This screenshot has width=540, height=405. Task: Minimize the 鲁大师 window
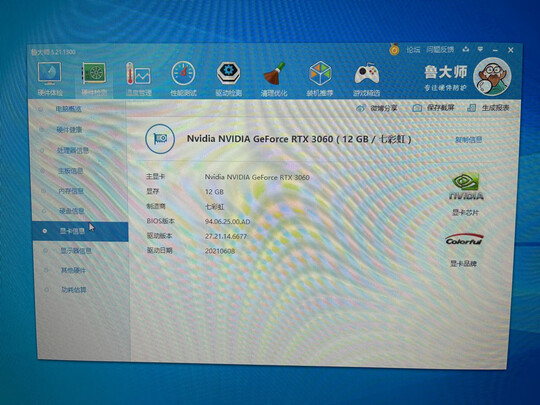click(496, 50)
